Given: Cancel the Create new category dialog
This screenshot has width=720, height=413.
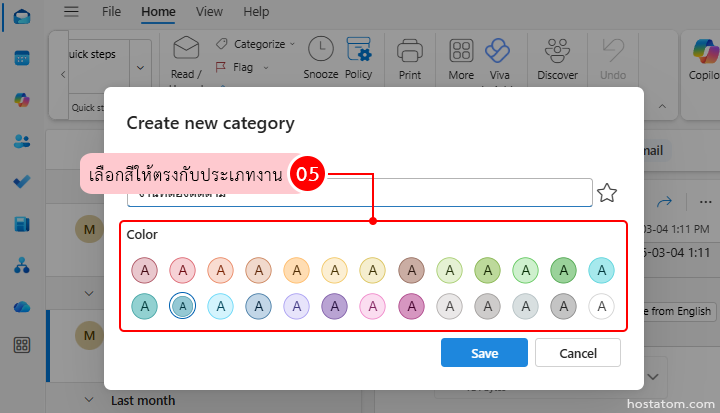Looking at the screenshot, I should [578, 353].
